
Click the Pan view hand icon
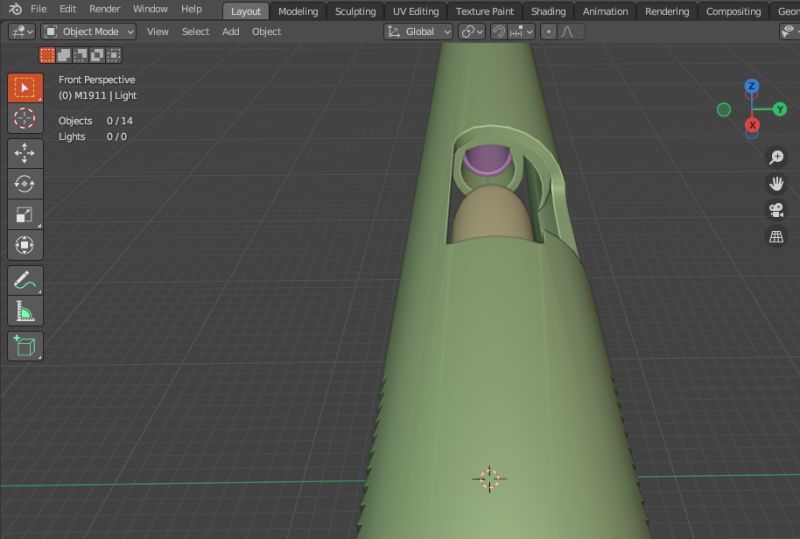776,184
